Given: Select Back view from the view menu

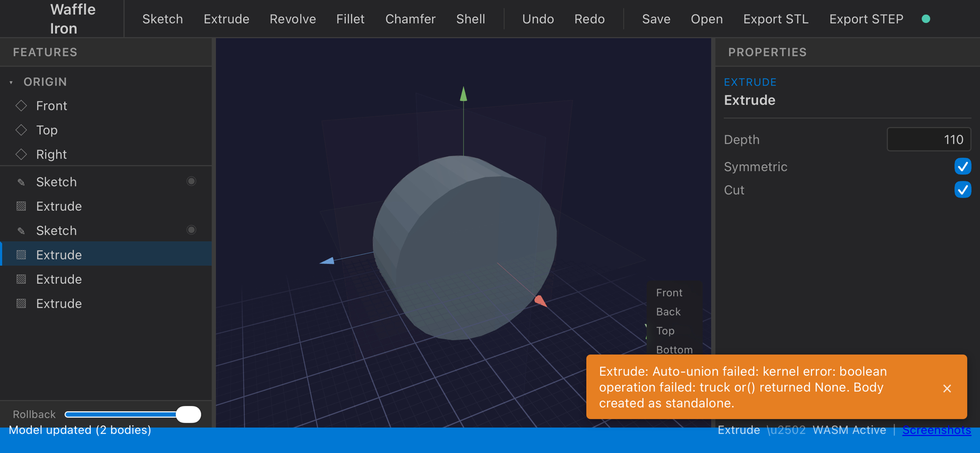Looking at the screenshot, I should coord(668,312).
